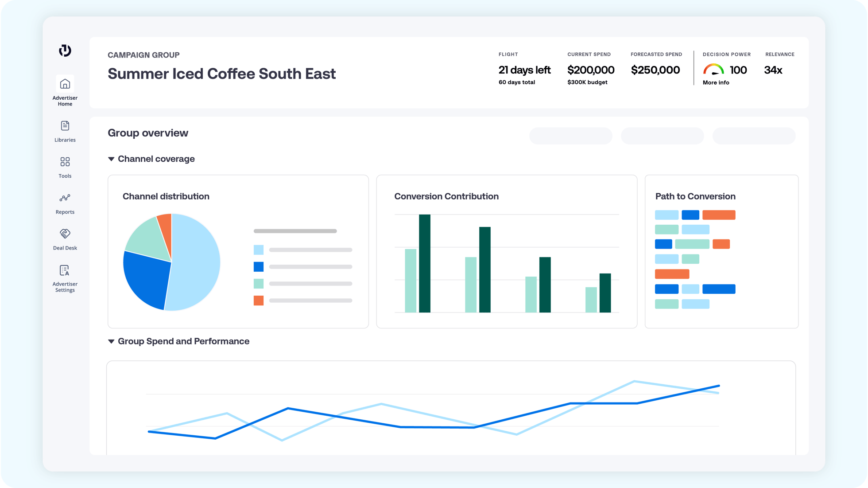Image resolution: width=868 pixels, height=488 pixels.
Task: Expand More info under Decision Power
Action: [x=716, y=82]
